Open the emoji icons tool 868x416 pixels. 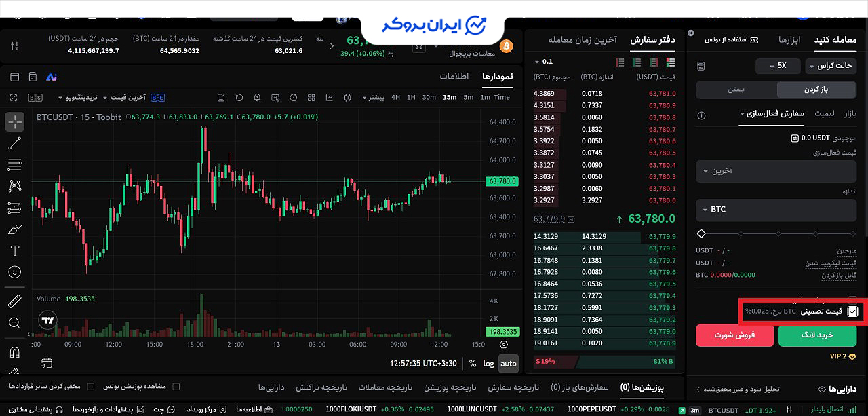(14, 272)
